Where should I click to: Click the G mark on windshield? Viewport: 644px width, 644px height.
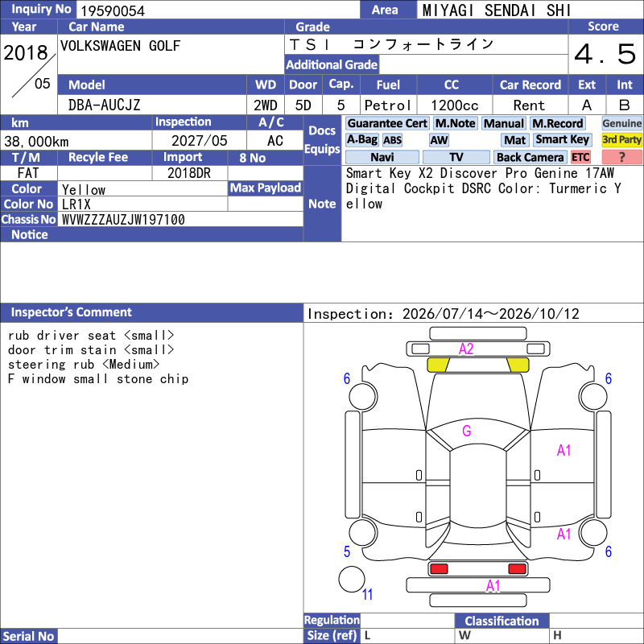click(x=467, y=431)
